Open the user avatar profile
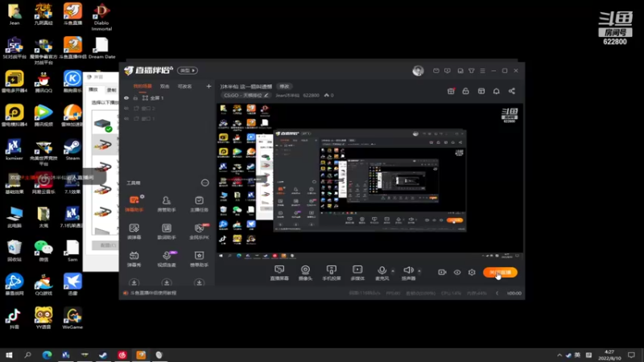The image size is (644, 362). pos(418,71)
